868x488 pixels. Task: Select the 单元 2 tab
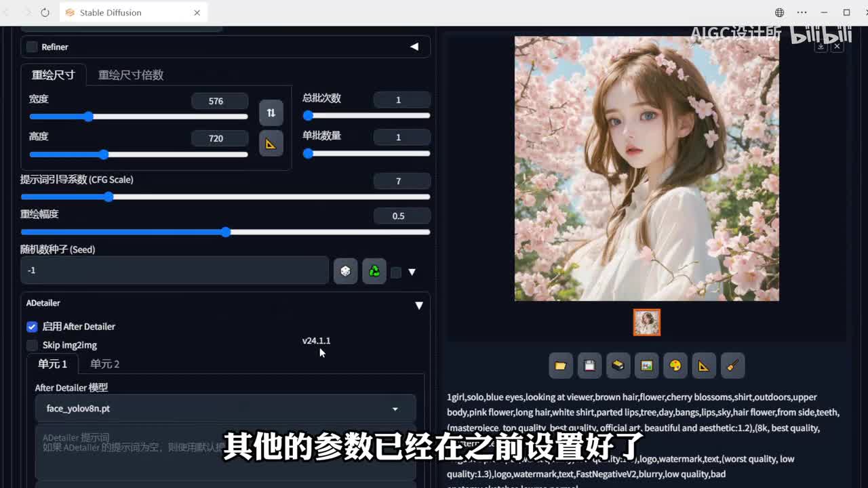click(104, 364)
